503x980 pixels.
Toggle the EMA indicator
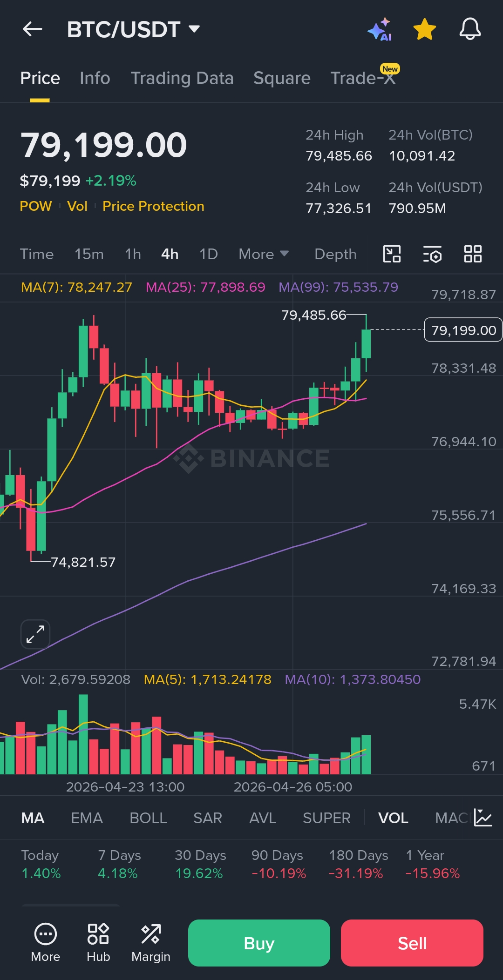pyautogui.click(x=87, y=818)
